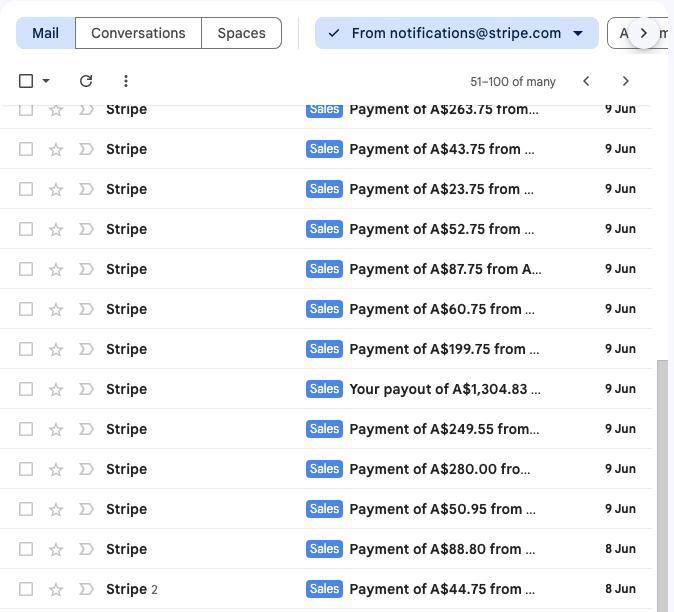Mark the A$280.00 payment email as important
The width and height of the screenshot is (674, 612).
pos(86,469)
